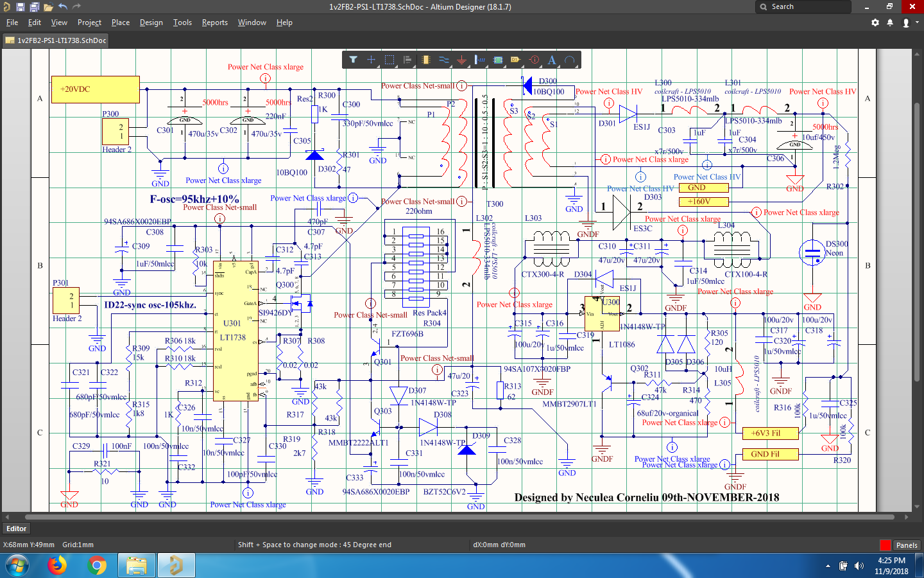Open Chrome from the taskbar
The image size is (924, 578).
tap(97, 566)
